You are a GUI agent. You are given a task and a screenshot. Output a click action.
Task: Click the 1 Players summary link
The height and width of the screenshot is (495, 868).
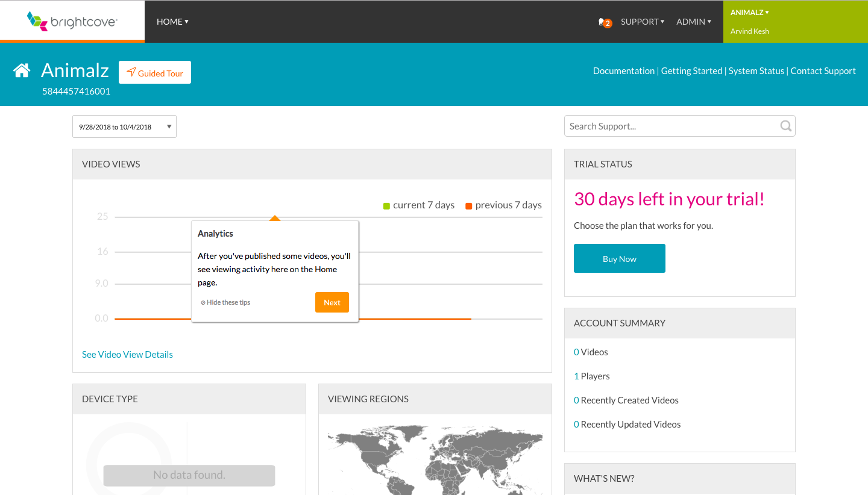pyautogui.click(x=592, y=376)
